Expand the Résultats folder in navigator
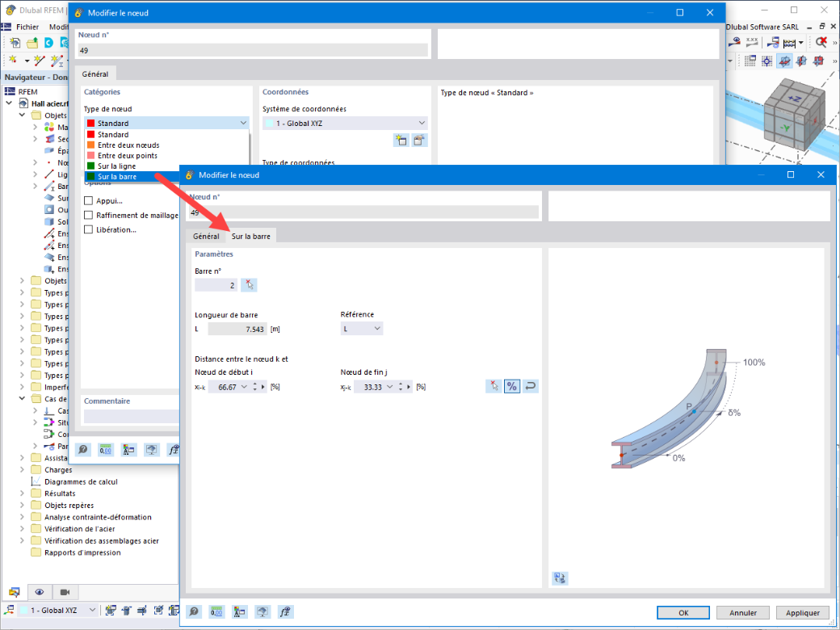Image resolution: width=840 pixels, height=630 pixels. (x=22, y=493)
